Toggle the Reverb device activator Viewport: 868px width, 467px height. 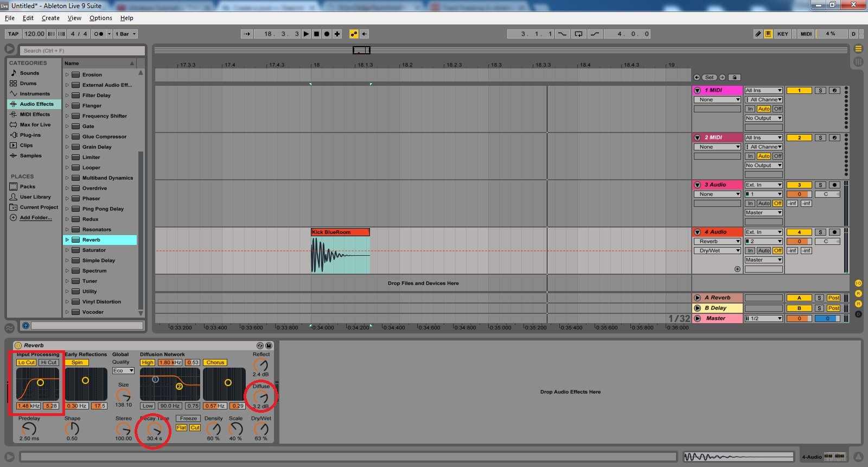[18, 345]
